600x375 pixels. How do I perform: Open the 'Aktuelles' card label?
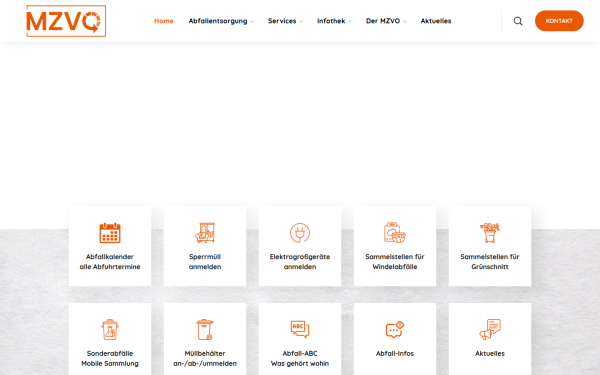490,354
